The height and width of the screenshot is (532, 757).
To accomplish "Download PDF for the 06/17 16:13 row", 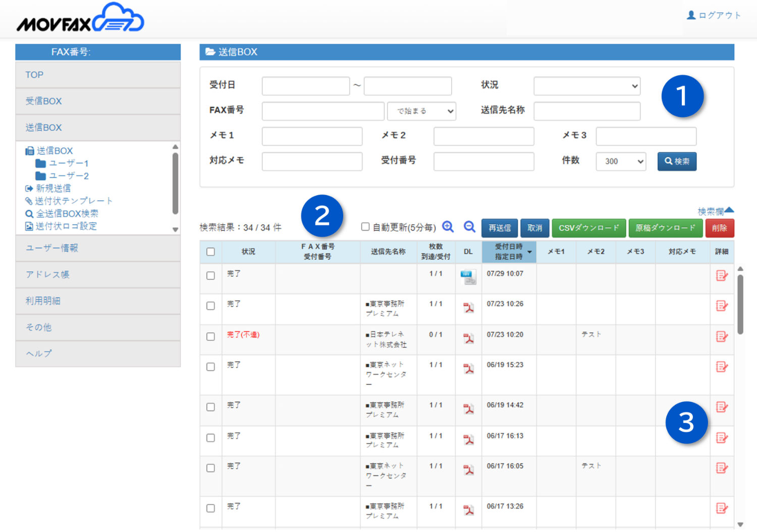I will (x=469, y=440).
